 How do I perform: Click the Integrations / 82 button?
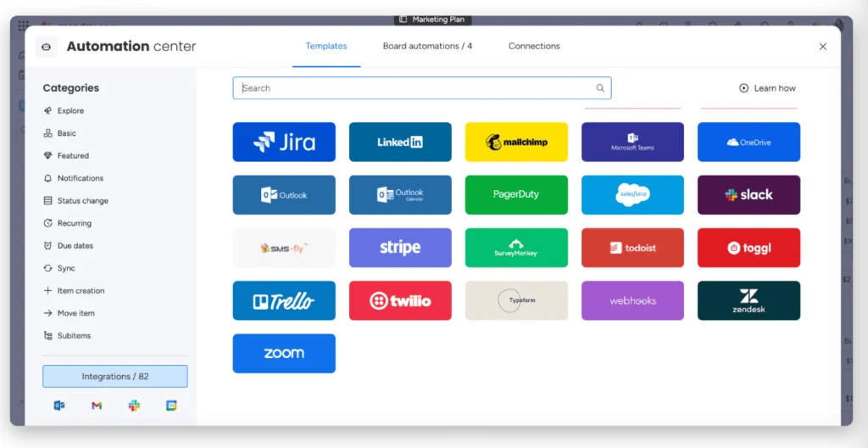pos(115,377)
